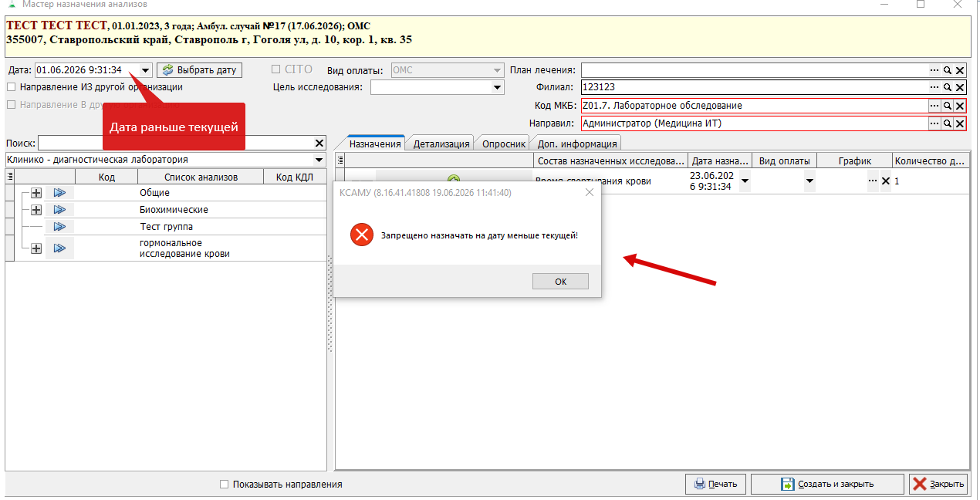The width and height of the screenshot is (980, 500).
Task: Open ellipsis lookup for Код МКБ field
Action: [x=934, y=106]
